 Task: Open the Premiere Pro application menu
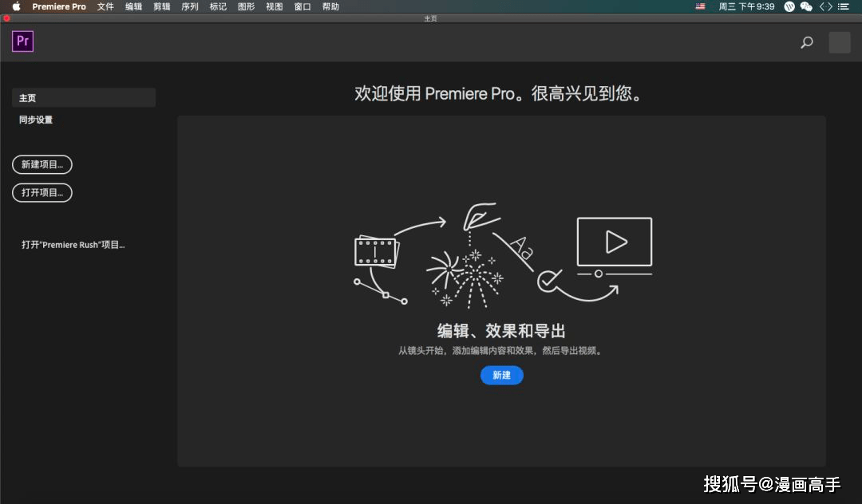coord(59,6)
